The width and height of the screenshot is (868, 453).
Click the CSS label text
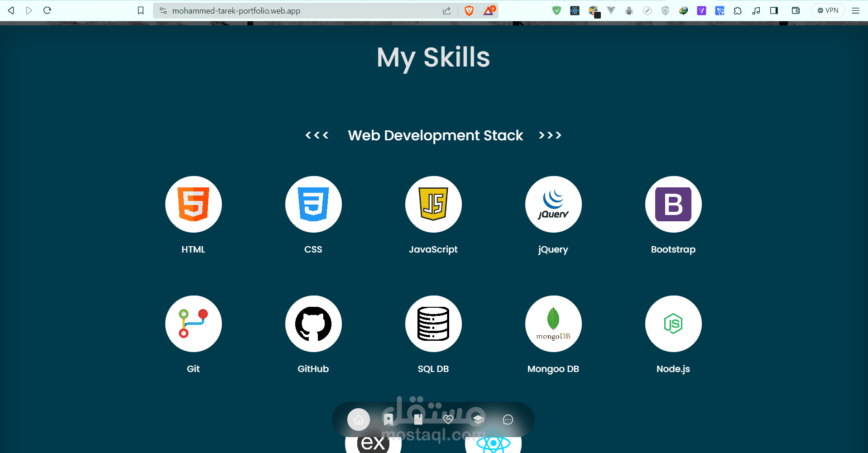[313, 249]
